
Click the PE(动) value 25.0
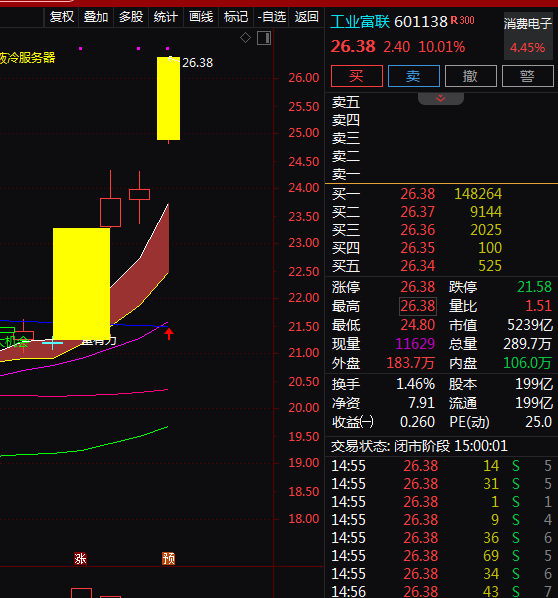tap(539, 422)
